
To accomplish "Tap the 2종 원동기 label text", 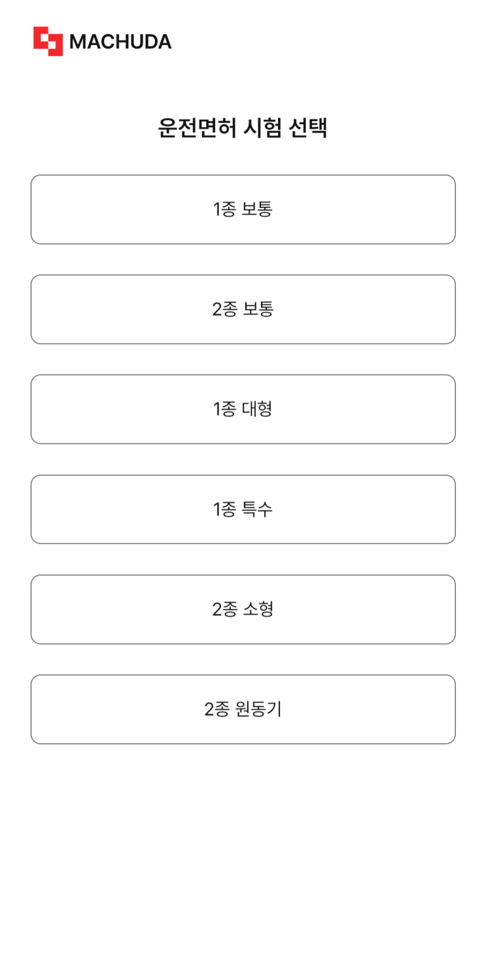I will (x=243, y=709).
